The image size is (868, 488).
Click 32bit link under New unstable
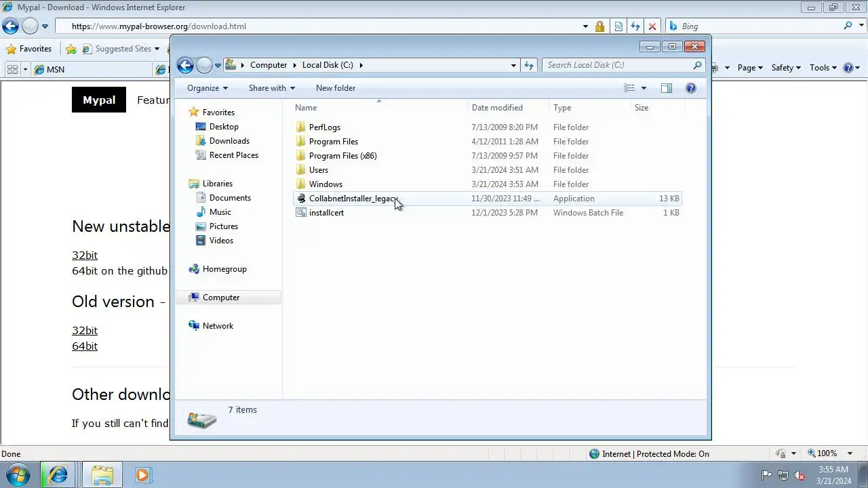click(85, 256)
